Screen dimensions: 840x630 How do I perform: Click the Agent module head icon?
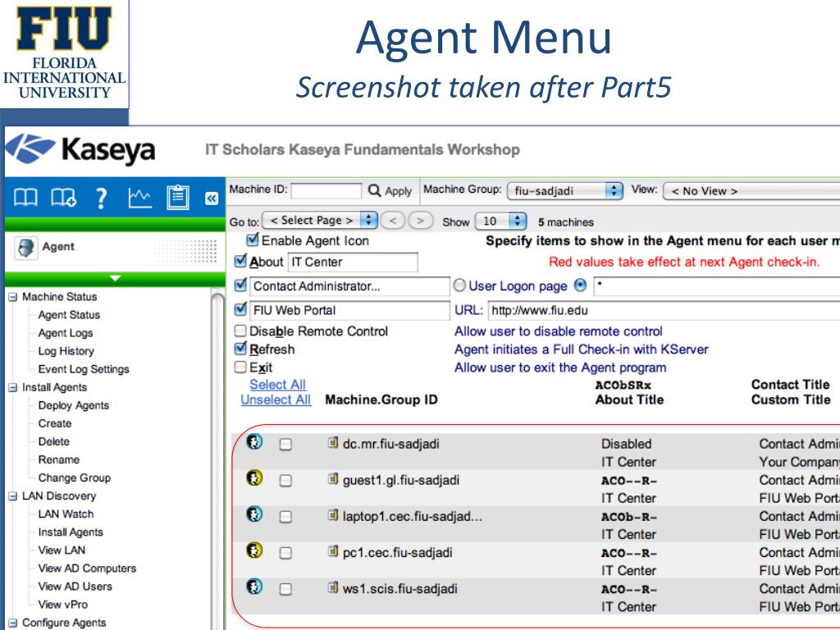pos(25,248)
